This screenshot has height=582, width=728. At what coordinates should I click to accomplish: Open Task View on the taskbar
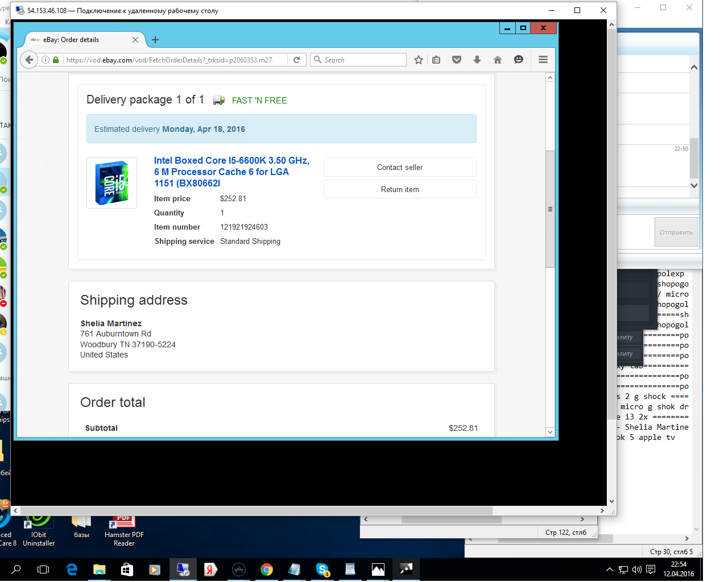(43, 569)
